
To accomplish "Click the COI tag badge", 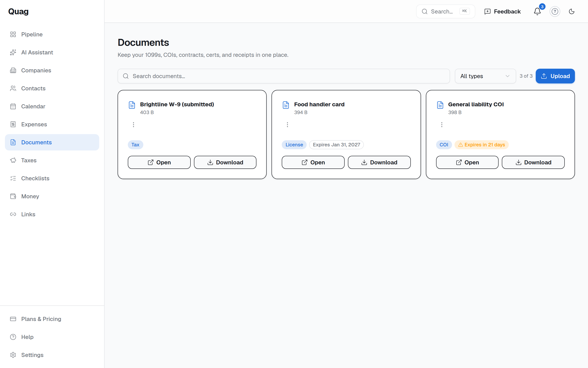I will [x=444, y=145].
